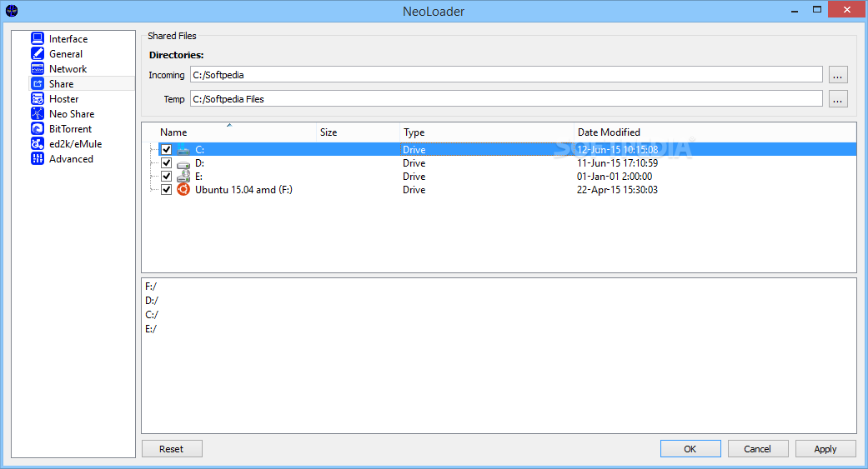Click the ed2k/eMule donkey icon
Viewport: 868px width, 469px height.
pos(37,143)
